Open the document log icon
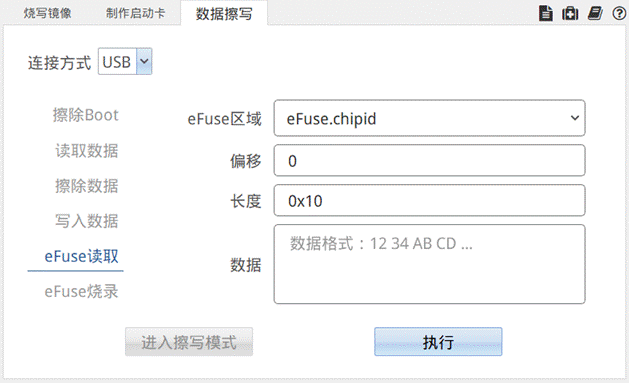Viewport: 629px width, 383px height. pyautogui.click(x=546, y=13)
